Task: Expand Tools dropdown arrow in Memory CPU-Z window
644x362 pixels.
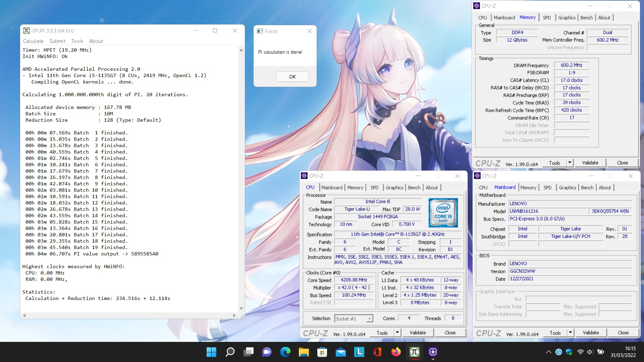Action: 570,163
